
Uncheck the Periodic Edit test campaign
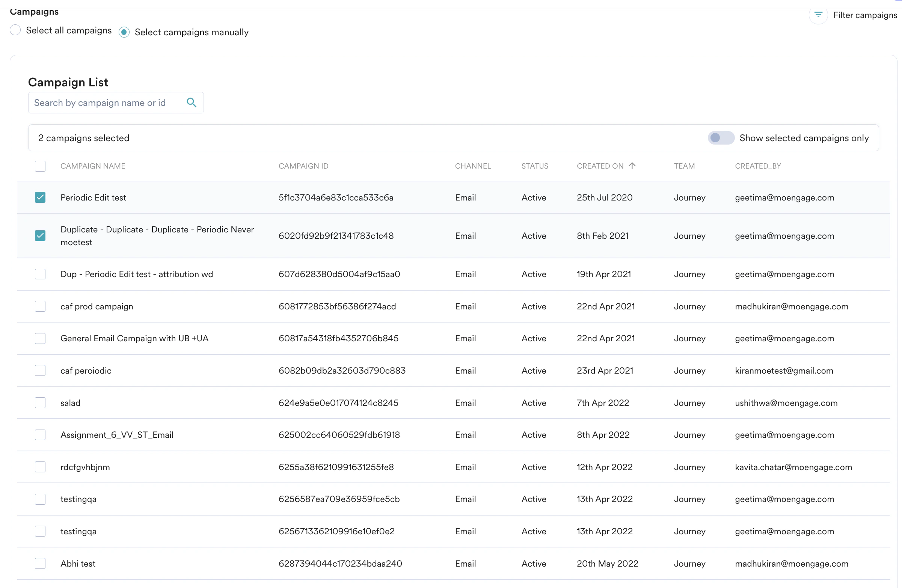point(40,198)
